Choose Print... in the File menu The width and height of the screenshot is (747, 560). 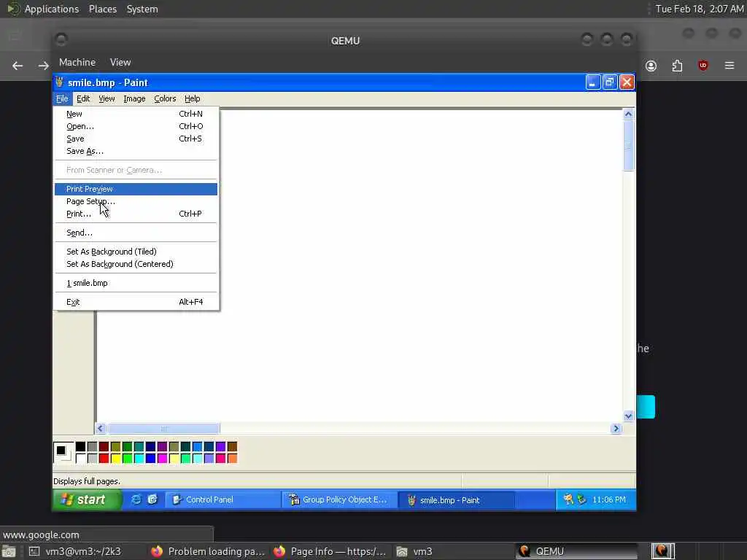coord(136,214)
